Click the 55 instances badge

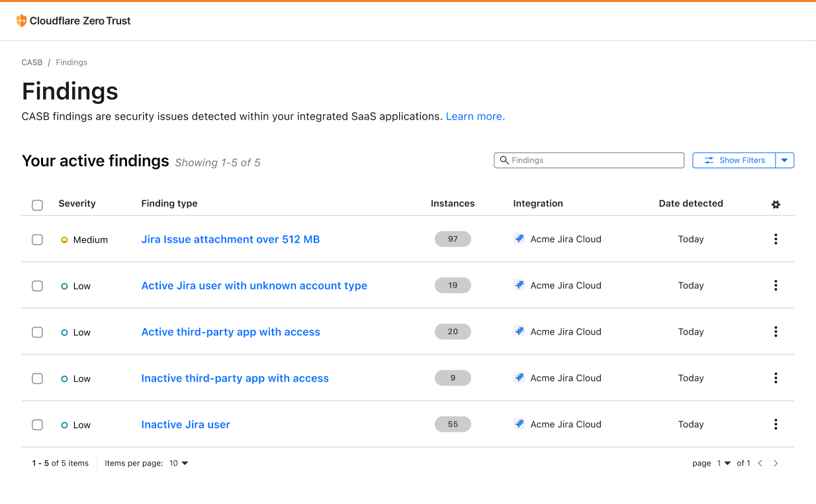tap(453, 424)
